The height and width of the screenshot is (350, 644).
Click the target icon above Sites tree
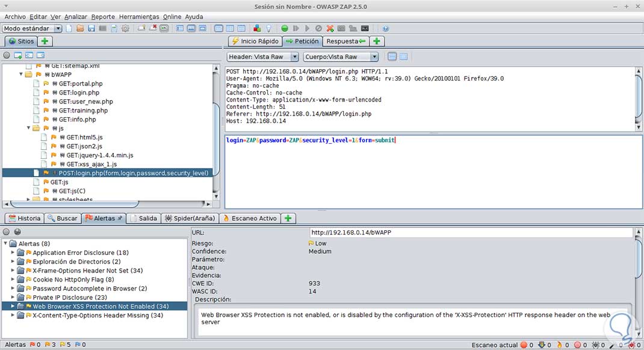click(7, 55)
